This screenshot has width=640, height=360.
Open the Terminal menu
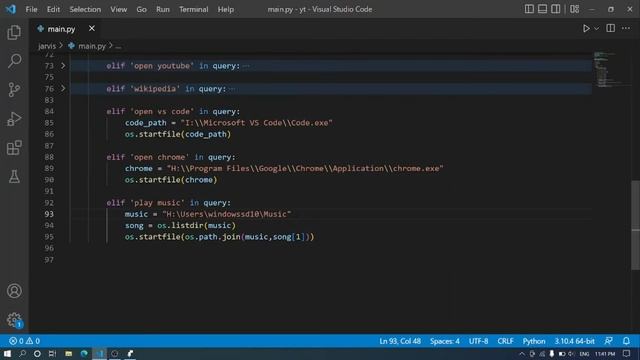coord(193,9)
